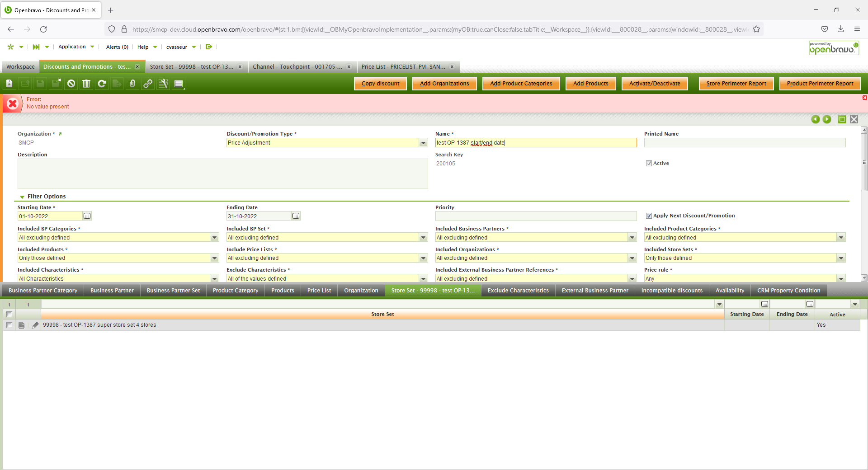
Task: Click the Undo (cancel changes) toolbar icon
Action: tap(71, 84)
